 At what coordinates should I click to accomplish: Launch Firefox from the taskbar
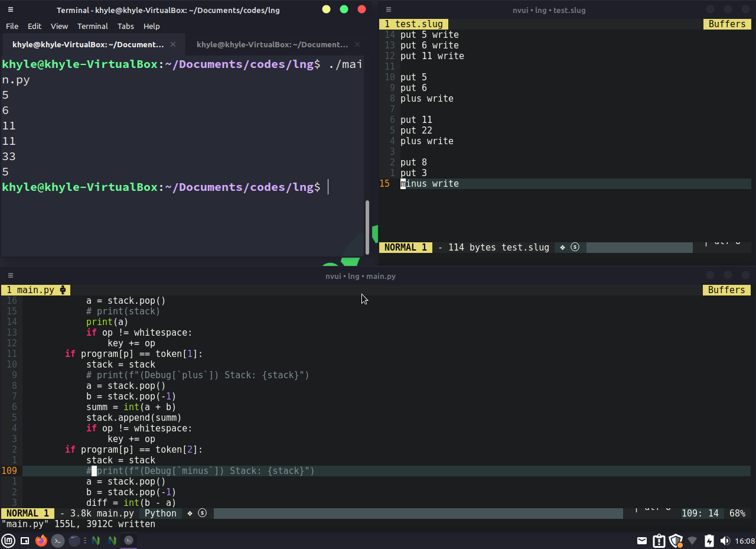tap(41, 540)
